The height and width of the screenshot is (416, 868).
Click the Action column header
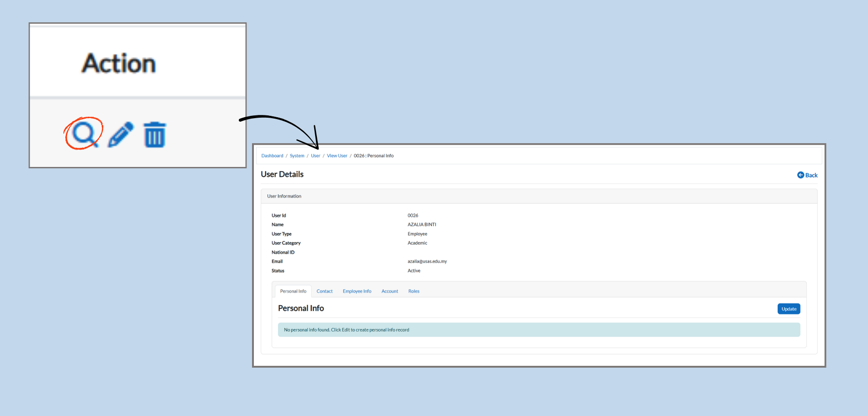coord(119,63)
